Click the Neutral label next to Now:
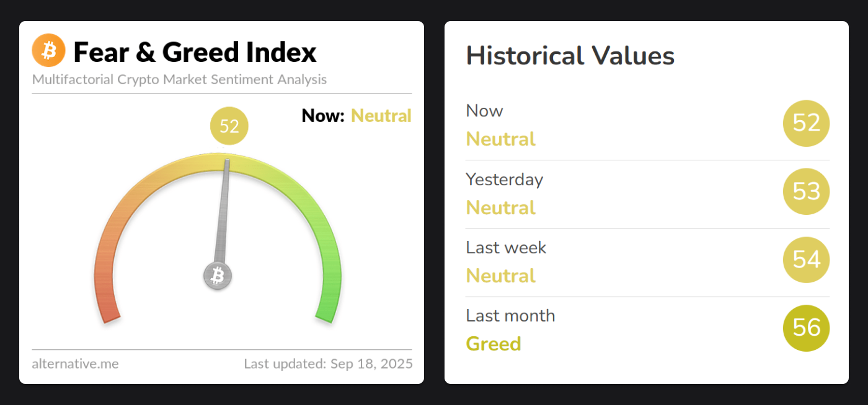The image size is (868, 405). [x=381, y=116]
